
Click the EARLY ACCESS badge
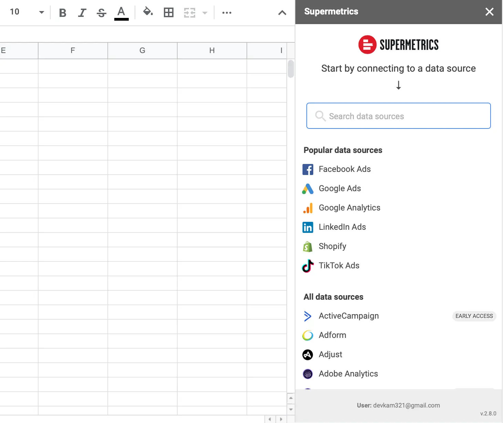pos(474,316)
